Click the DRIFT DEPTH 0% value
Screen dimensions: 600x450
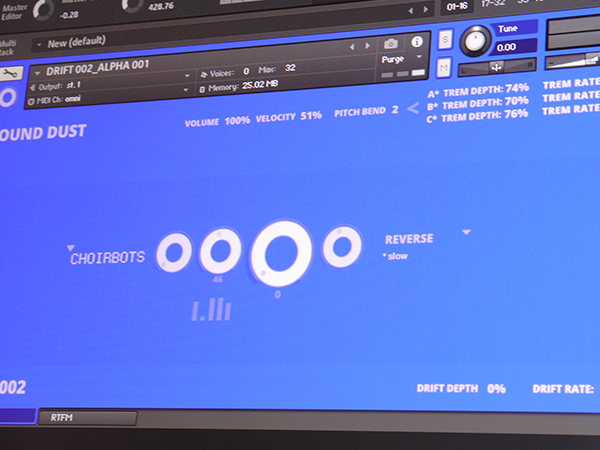(496, 389)
